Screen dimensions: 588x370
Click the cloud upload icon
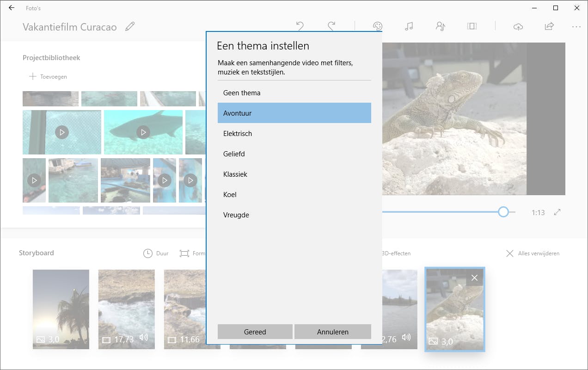click(x=518, y=26)
